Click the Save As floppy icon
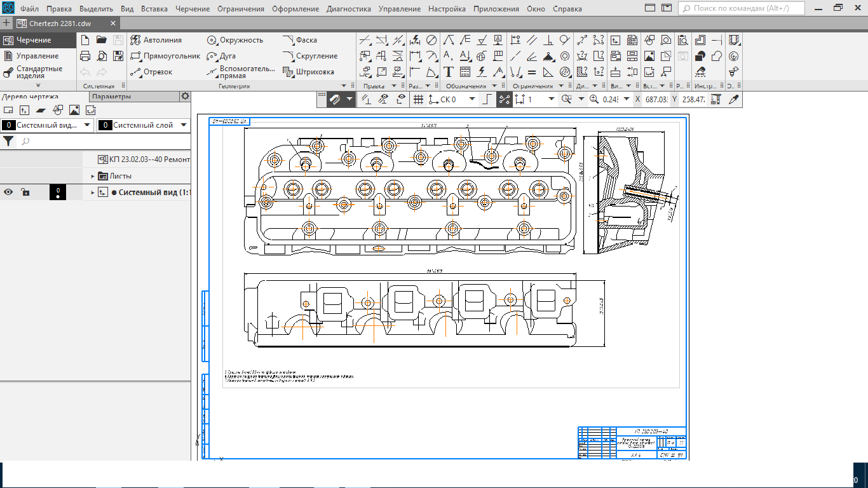The image size is (868, 488). click(x=118, y=56)
